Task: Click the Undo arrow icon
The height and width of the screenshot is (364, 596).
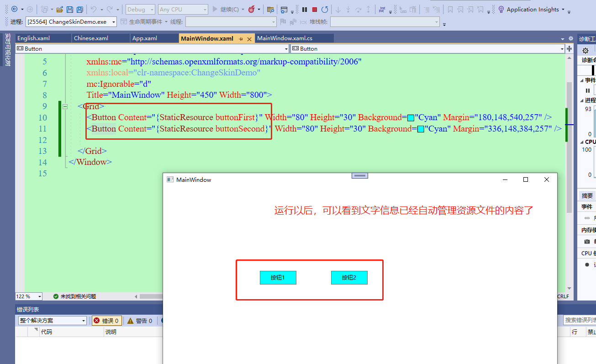Action: coord(94,9)
